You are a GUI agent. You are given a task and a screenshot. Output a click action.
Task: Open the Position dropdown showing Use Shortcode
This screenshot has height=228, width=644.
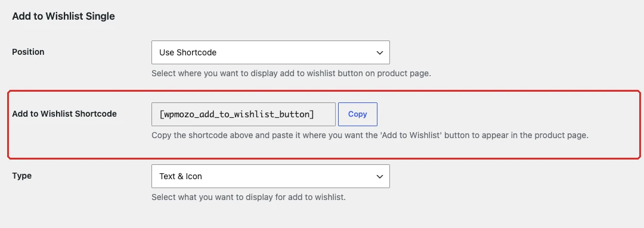270,52
